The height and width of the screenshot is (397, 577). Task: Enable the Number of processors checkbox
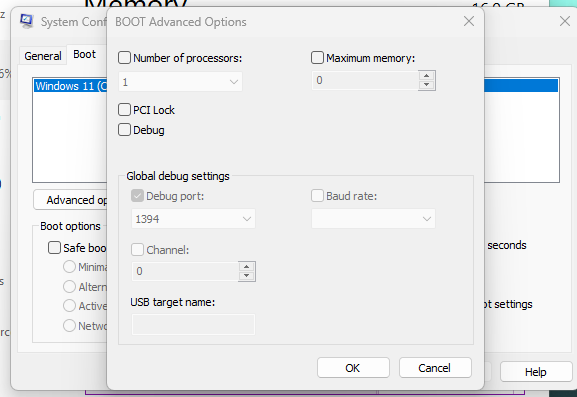pyautogui.click(x=124, y=58)
